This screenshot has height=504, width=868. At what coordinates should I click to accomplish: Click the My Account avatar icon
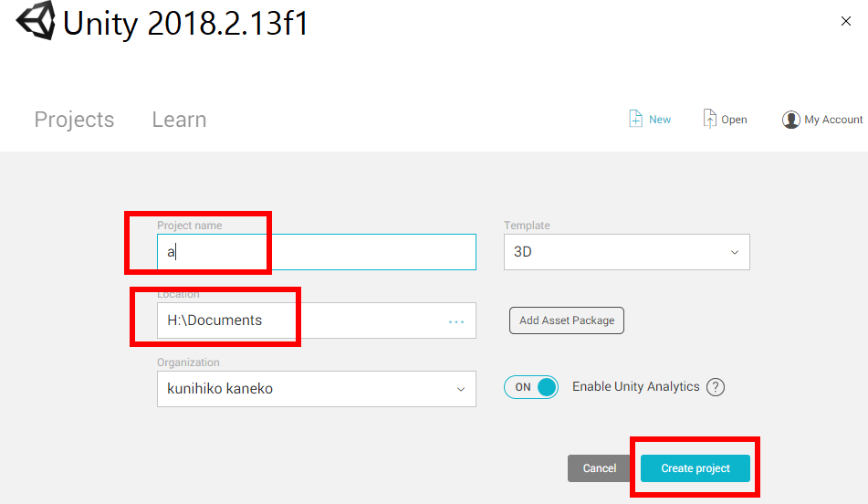[x=790, y=120]
